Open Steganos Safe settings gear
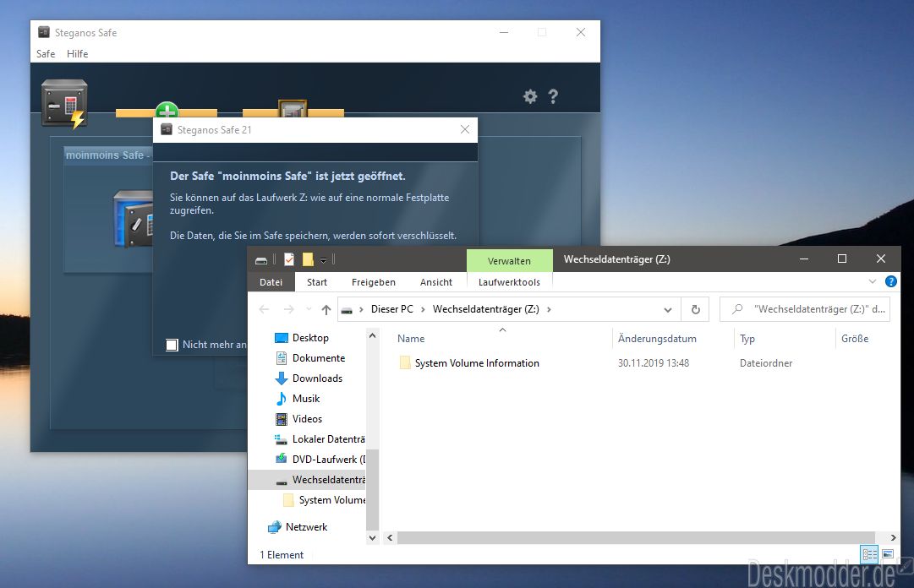 [x=530, y=96]
